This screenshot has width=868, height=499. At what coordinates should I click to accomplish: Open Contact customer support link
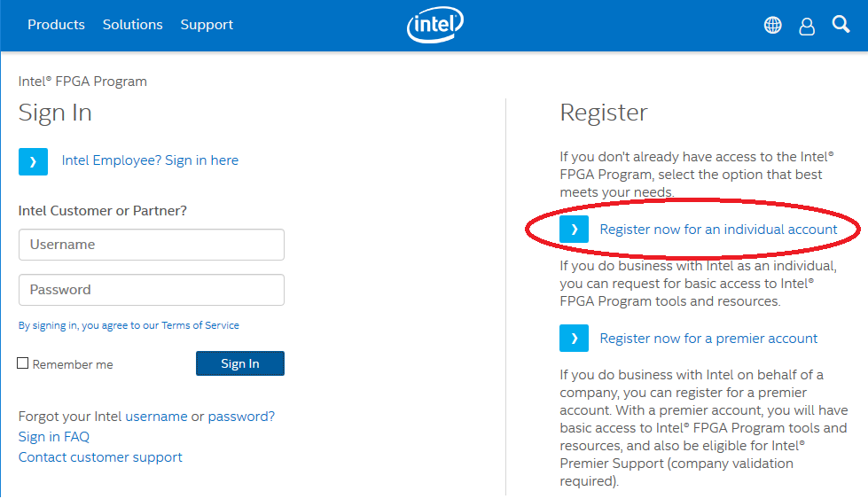tap(100, 457)
